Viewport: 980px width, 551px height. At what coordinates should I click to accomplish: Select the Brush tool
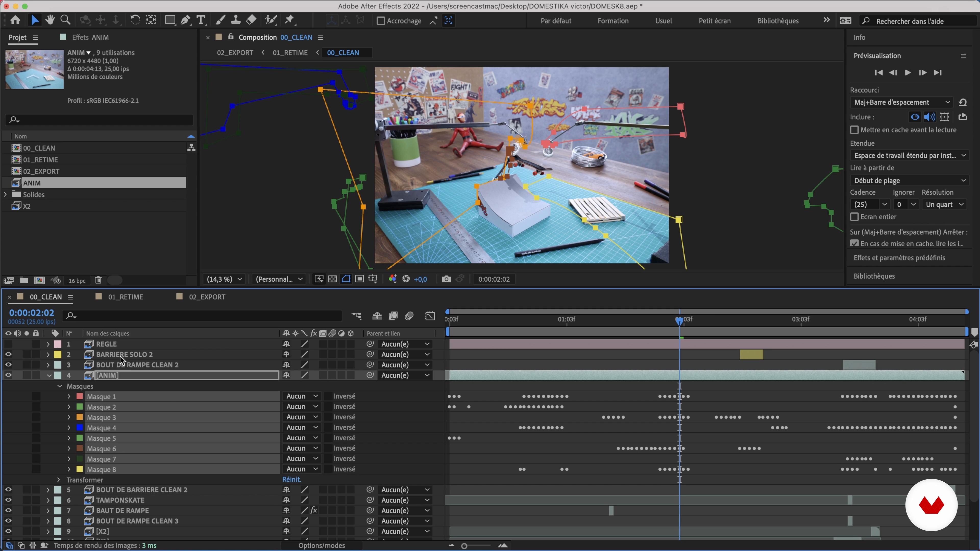coord(220,20)
